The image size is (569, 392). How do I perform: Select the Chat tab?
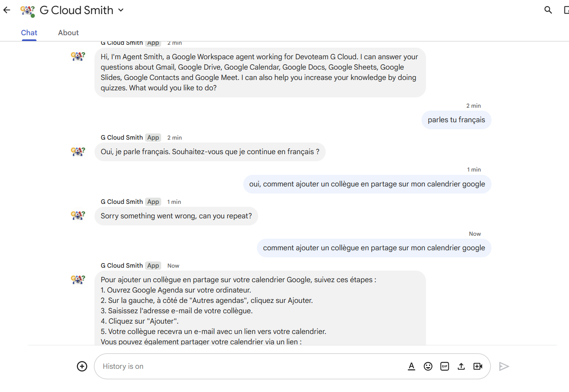click(29, 32)
